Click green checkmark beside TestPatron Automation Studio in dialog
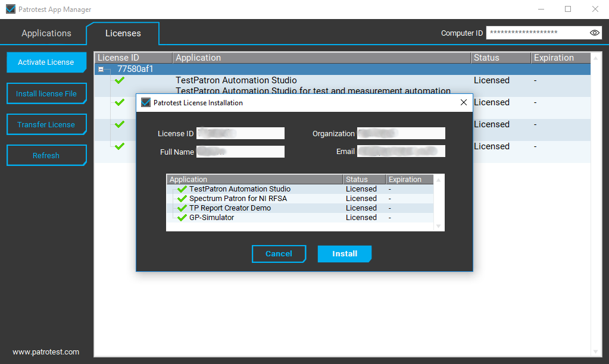This screenshot has height=364, width=609. point(182,189)
